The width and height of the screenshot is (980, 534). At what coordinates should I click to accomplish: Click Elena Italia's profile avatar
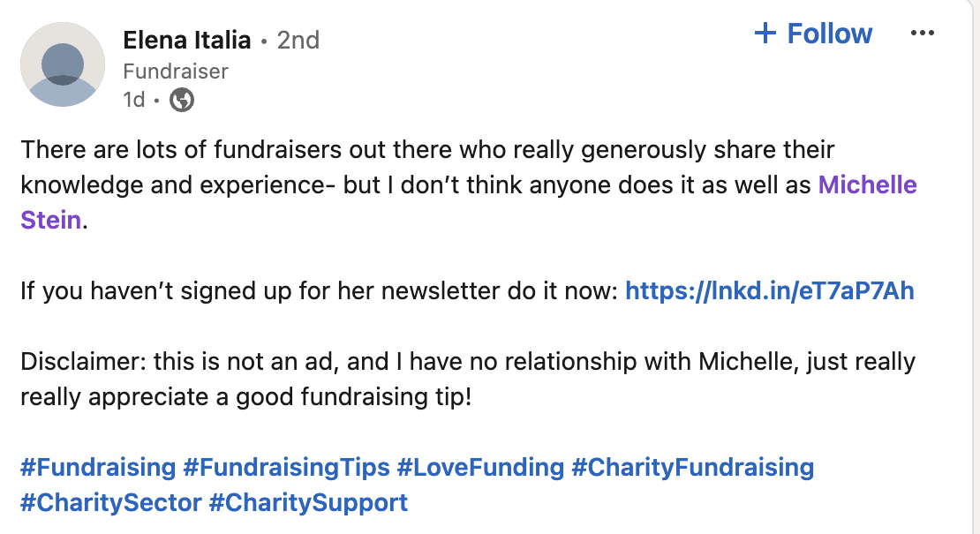[x=63, y=65]
